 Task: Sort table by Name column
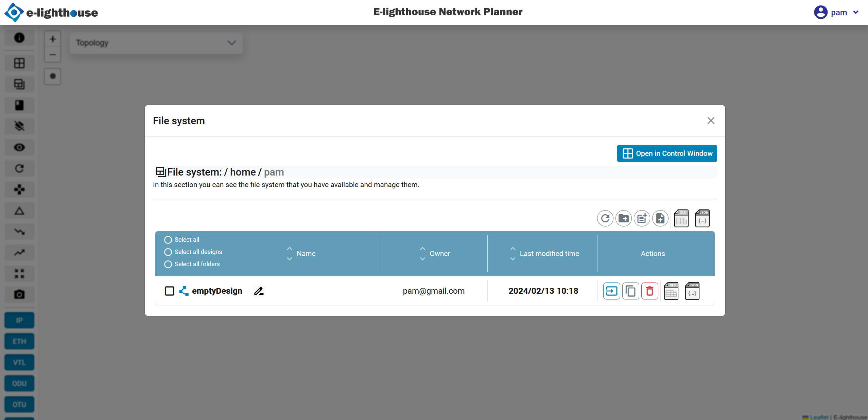tap(290, 254)
